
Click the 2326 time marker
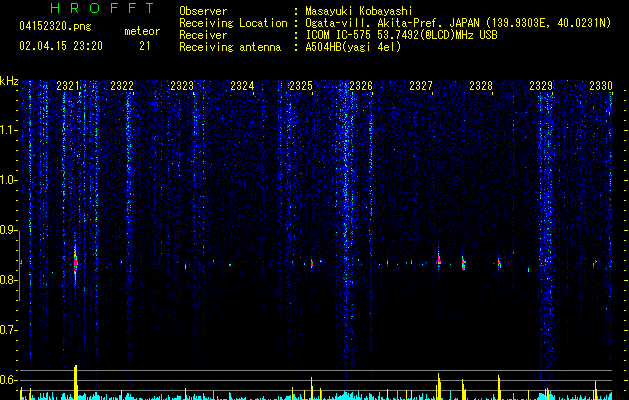click(361, 85)
